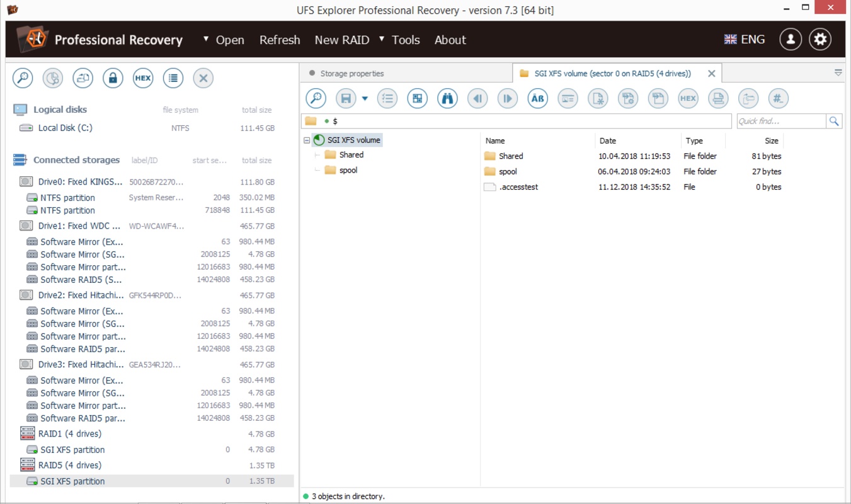Click the magnifier scan icon in left toolbar
The width and height of the screenshot is (851, 504).
click(x=23, y=78)
